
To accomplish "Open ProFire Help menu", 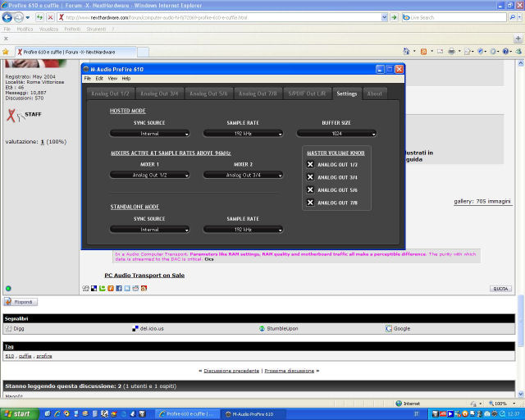I will click(126, 79).
